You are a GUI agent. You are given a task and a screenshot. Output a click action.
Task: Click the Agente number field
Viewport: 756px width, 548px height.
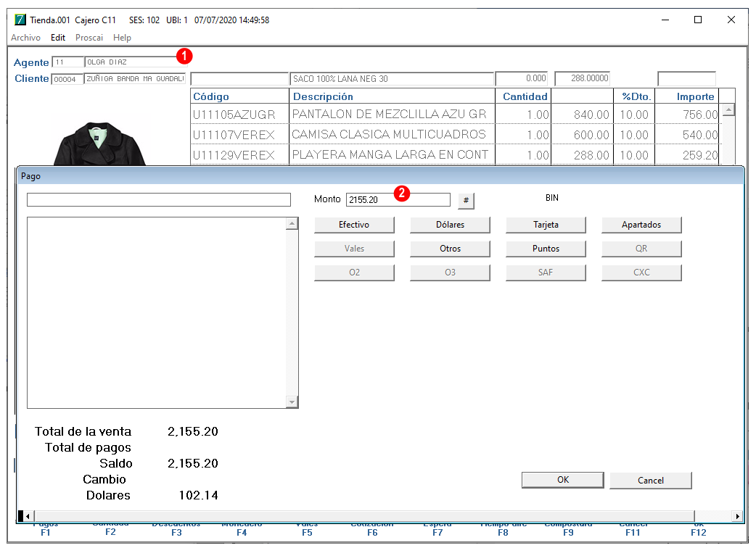pyautogui.click(x=68, y=62)
